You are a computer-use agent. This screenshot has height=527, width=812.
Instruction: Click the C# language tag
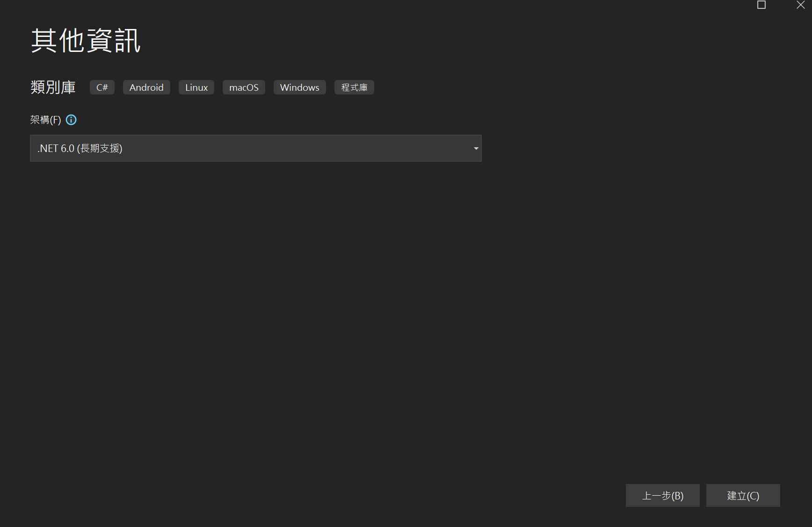pyautogui.click(x=102, y=87)
